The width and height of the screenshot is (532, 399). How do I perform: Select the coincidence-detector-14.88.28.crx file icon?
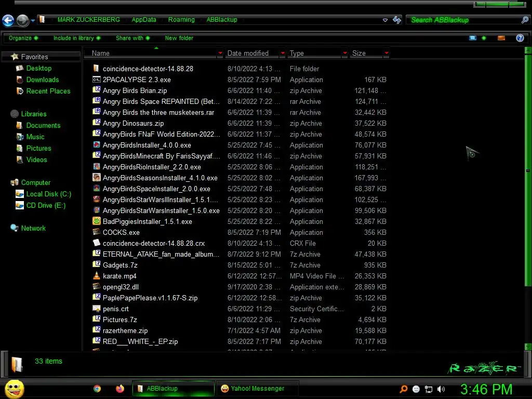96,243
